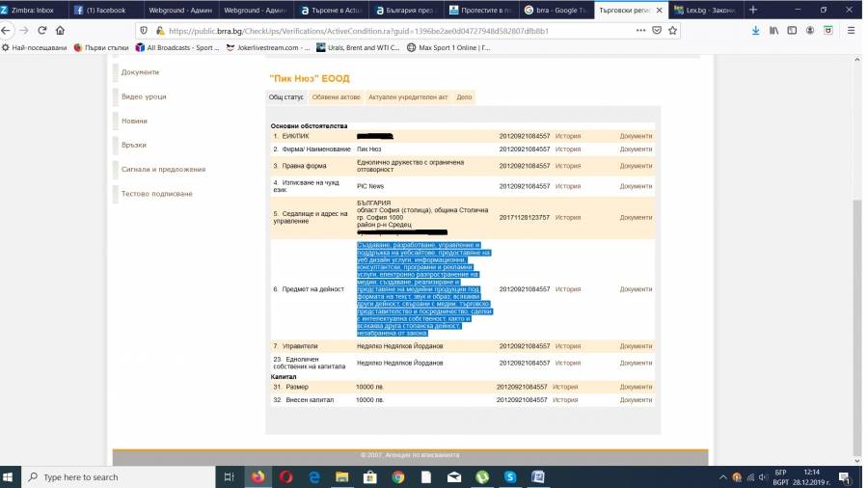The image size is (868, 488).
Task: Click the browser address bar URL
Action: point(357,30)
